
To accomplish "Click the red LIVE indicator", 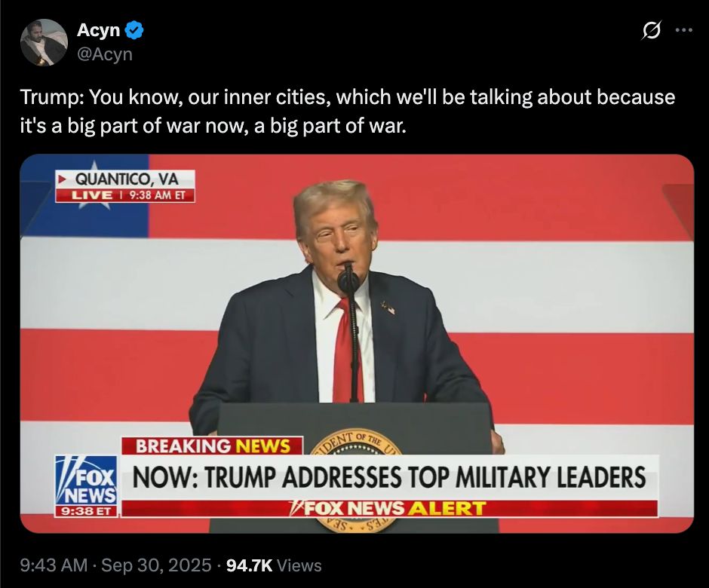I will (x=92, y=195).
